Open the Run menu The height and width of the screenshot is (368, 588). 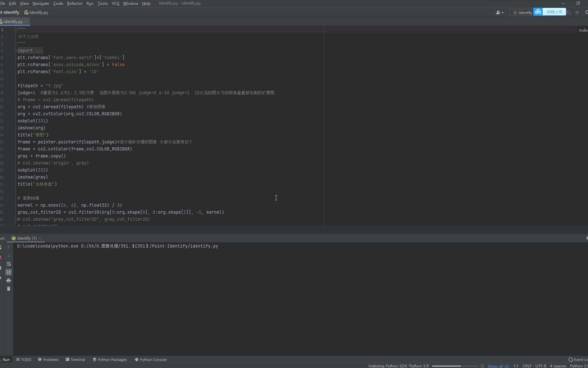tap(90, 4)
